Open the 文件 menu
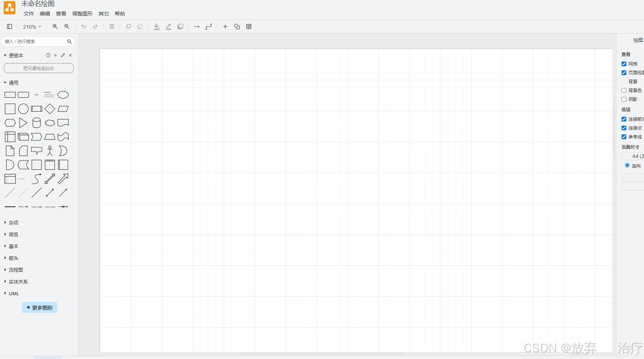The height and width of the screenshot is (359, 644). point(28,14)
